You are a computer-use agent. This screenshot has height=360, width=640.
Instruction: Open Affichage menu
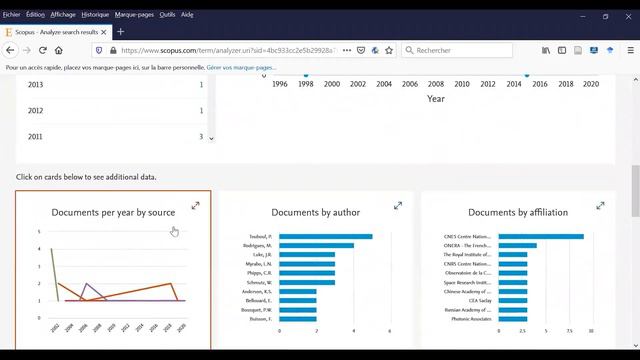63,14
